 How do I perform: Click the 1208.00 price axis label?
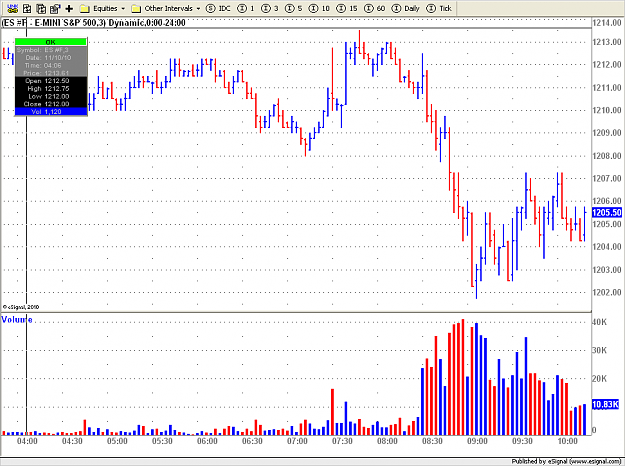tap(607, 156)
